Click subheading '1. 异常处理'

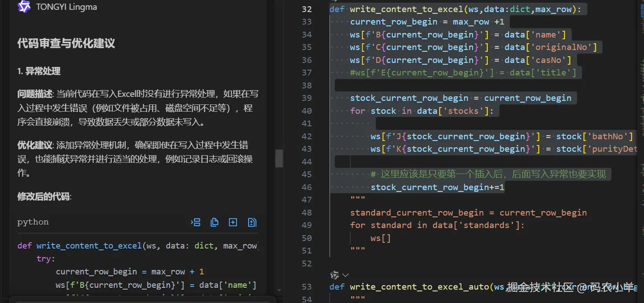[x=39, y=71]
